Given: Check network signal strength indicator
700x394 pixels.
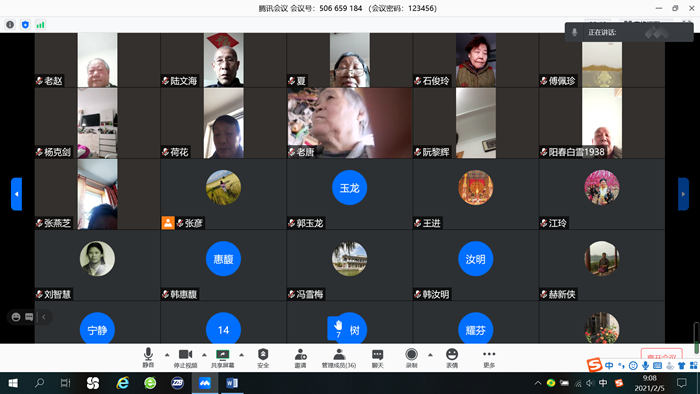Looking at the screenshot, I should point(40,25).
